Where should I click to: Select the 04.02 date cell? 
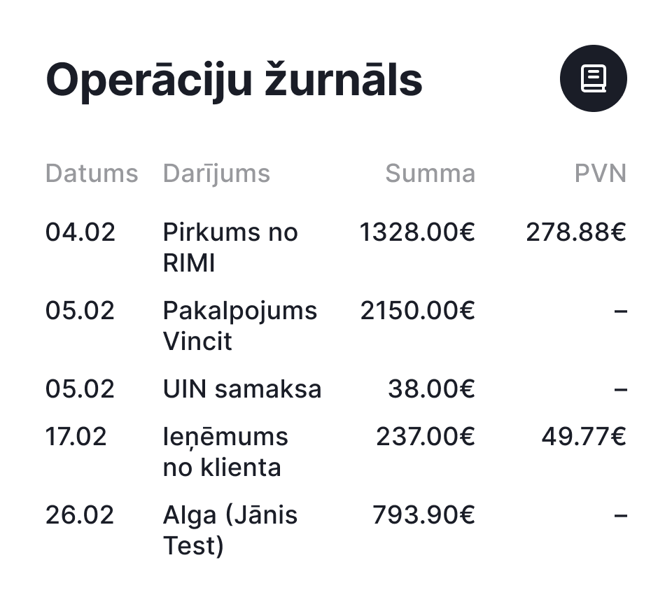tap(80, 232)
